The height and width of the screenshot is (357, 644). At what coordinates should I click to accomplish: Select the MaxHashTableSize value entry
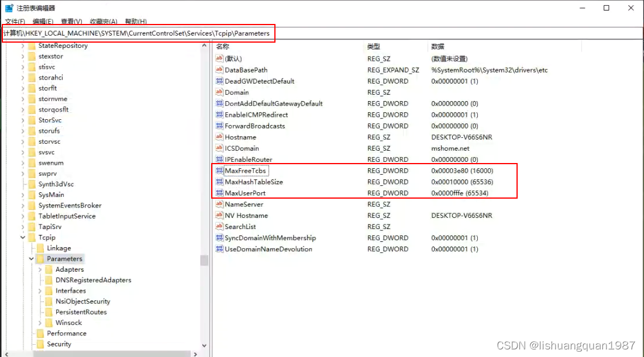click(x=254, y=182)
